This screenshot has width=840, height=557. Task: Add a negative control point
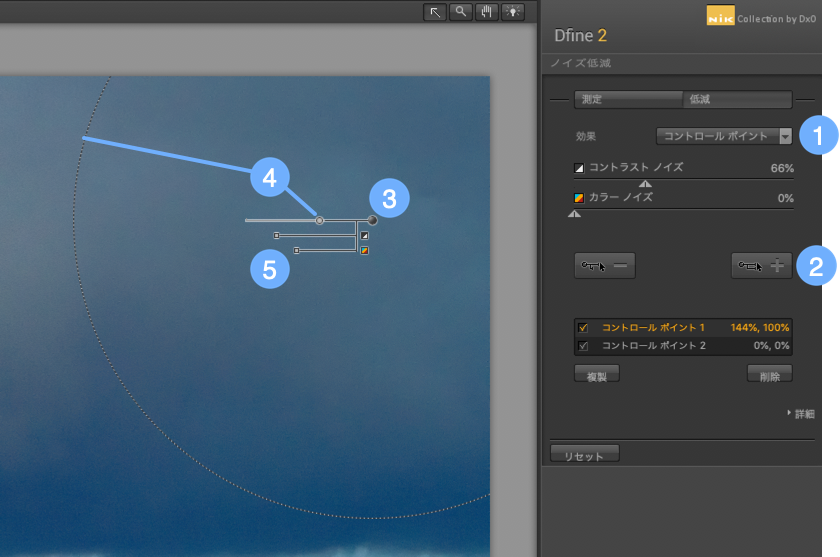(x=605, y=266)
